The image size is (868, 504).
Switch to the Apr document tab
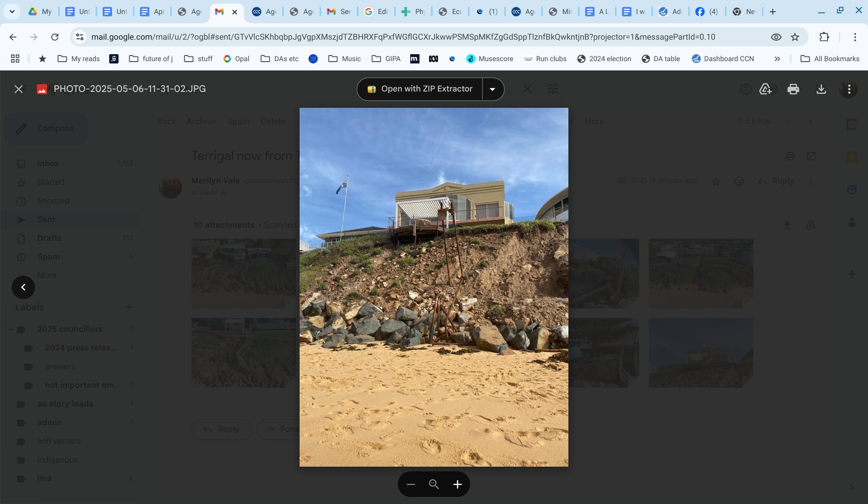click(152, 12)
